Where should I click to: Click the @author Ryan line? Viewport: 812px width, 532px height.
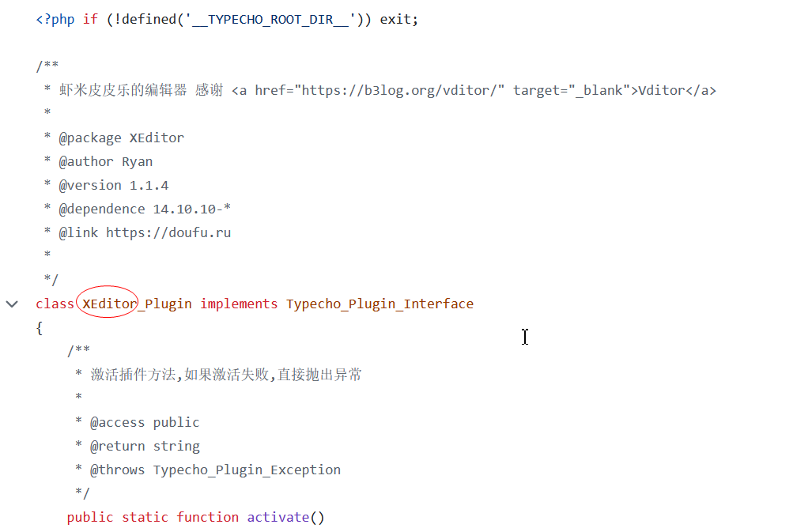tap(105, 161)
